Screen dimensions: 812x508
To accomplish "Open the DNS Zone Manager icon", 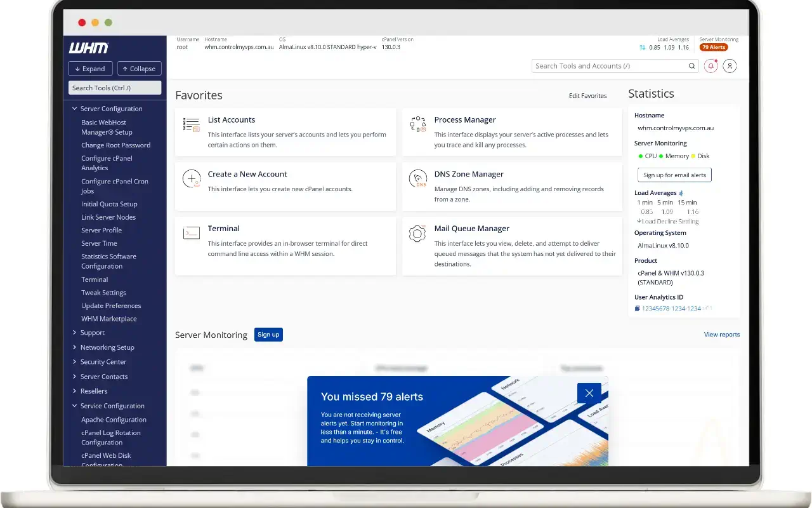I will pos(417,179).
